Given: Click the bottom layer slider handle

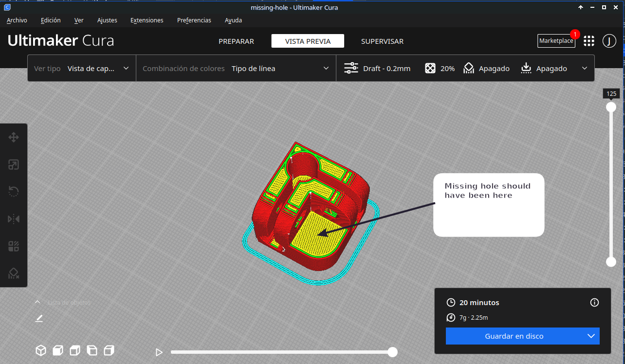Looking at the screenshot, I should pos(611,262).
